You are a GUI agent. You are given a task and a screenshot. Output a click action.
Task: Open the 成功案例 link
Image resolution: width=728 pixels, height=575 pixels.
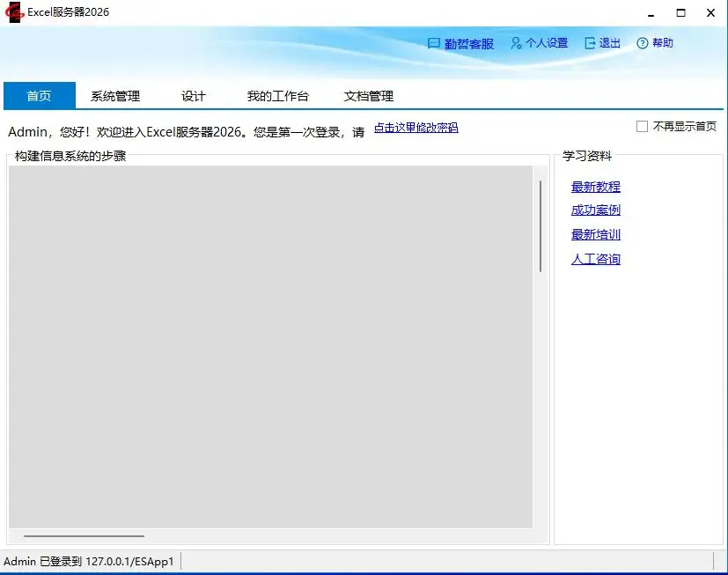click(x=596, y=210)
